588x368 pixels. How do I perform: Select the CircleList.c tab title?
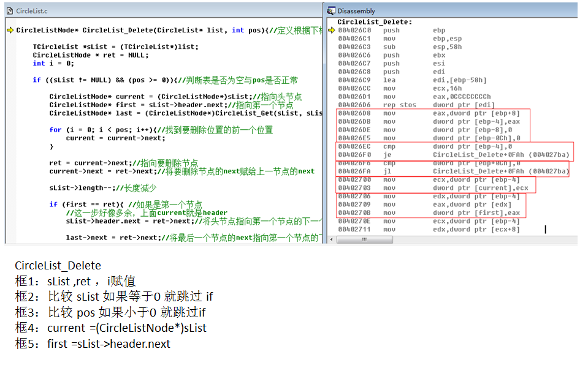(x=31, y=11)
